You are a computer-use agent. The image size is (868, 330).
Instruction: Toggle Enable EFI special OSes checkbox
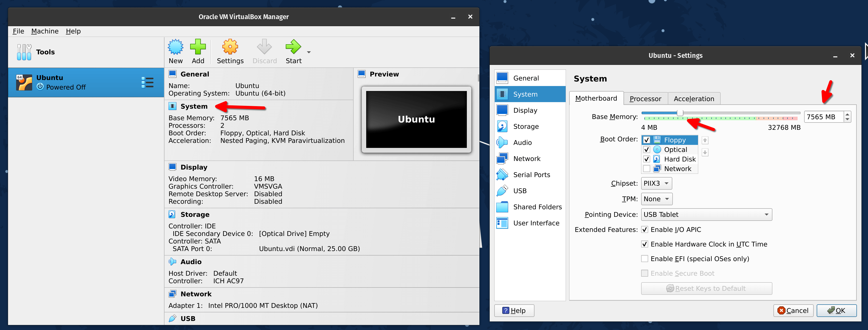pos(644,259)
